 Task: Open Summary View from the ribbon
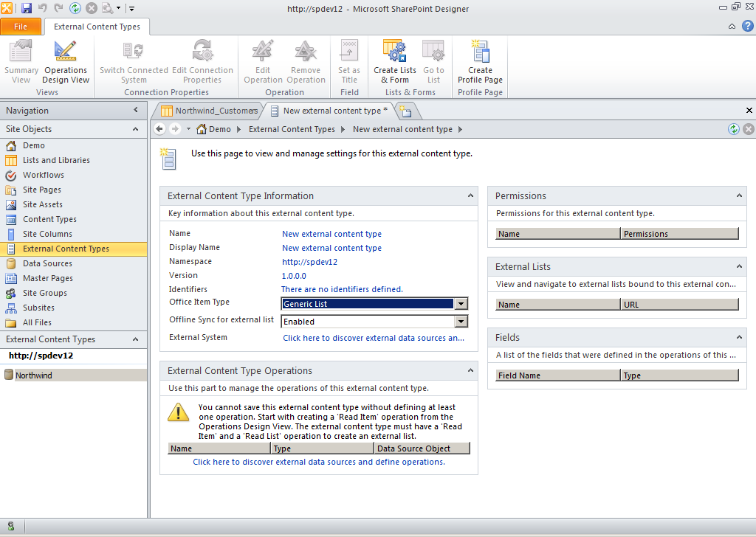click(x=21, y=62)
